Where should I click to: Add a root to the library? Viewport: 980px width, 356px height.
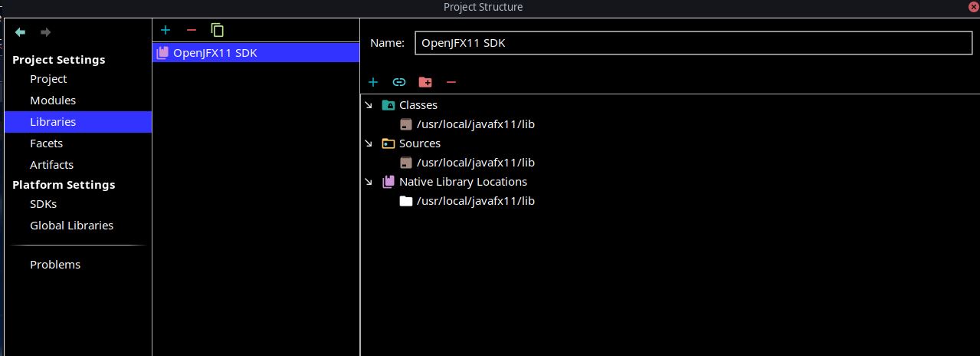point(373,82)
